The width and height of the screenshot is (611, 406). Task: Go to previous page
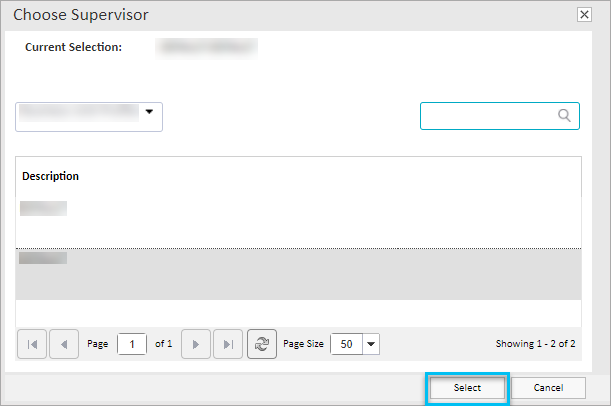[x=64, y=344]
